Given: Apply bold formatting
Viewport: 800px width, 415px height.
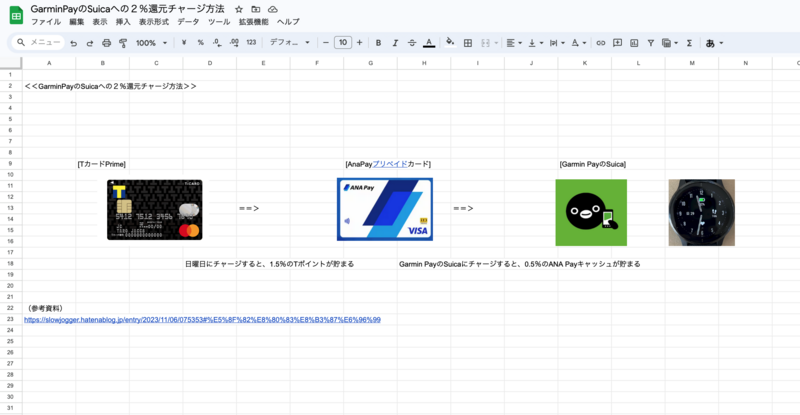Looking at the screenshot, I should (x=378, y=43).
